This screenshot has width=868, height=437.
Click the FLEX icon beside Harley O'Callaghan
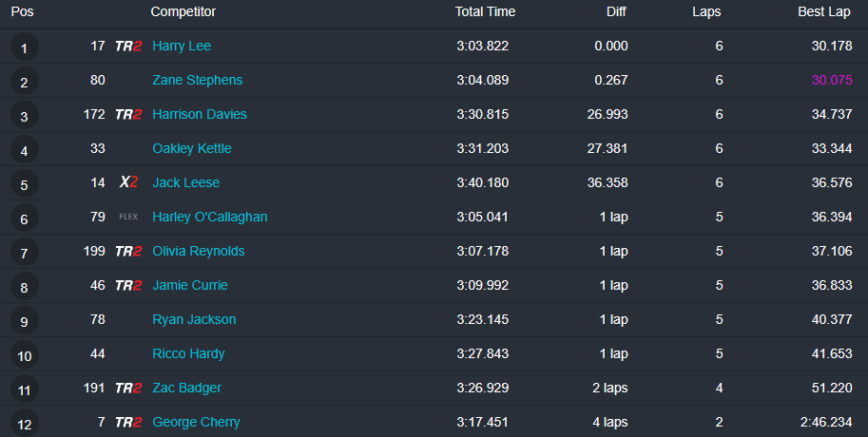[x=128, y=217]
